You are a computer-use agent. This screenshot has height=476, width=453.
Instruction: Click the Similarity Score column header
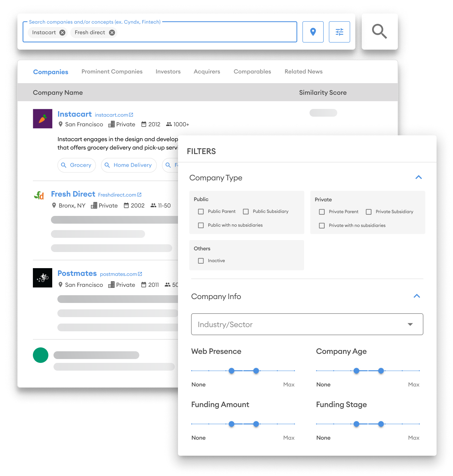pyautogui.click(x=323, y=92)
